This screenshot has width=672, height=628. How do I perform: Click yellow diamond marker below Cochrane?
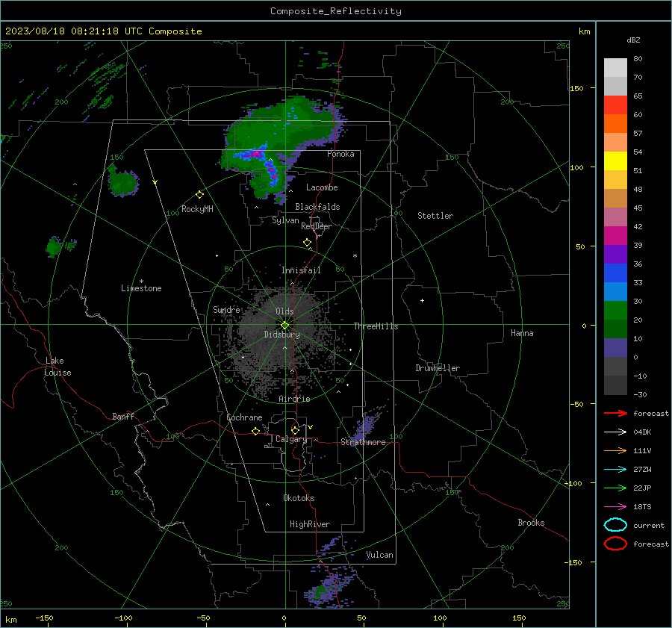(255, 432)
